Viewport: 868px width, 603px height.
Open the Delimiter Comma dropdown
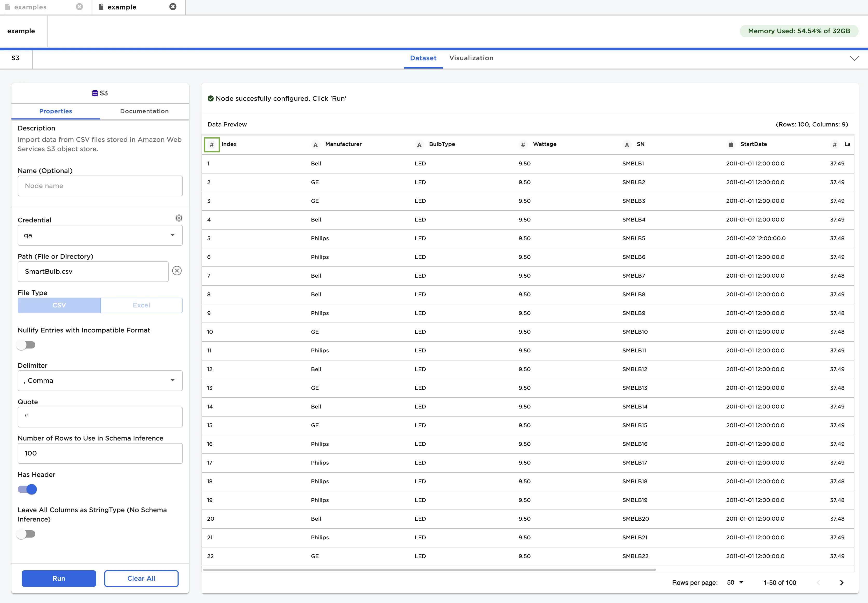point(100,380)
